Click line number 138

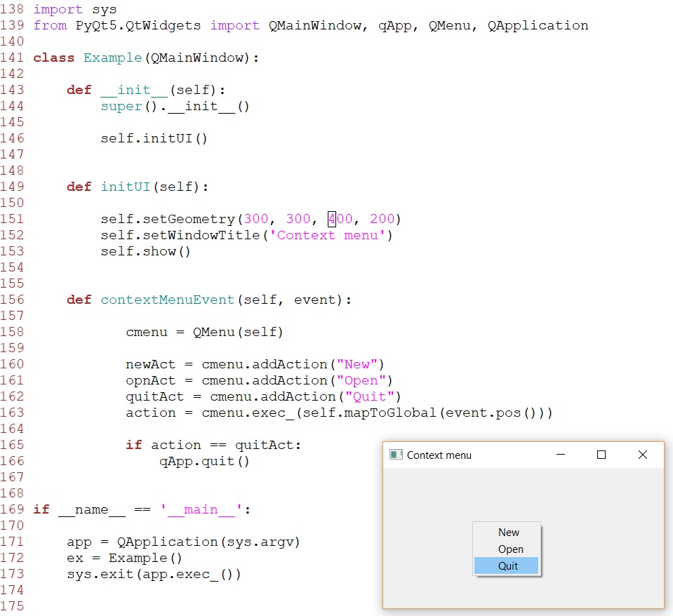point(12,9)
